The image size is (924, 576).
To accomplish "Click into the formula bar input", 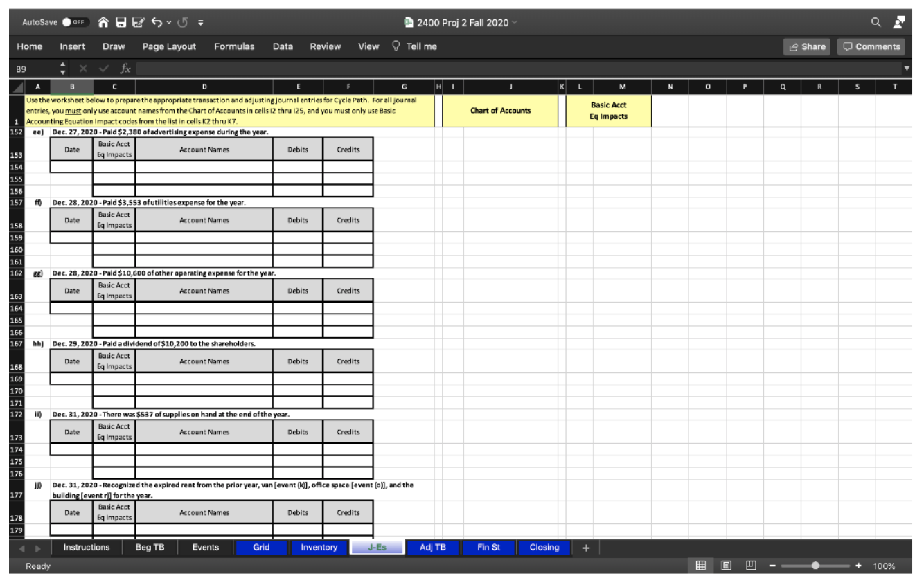I will point(519,69).
